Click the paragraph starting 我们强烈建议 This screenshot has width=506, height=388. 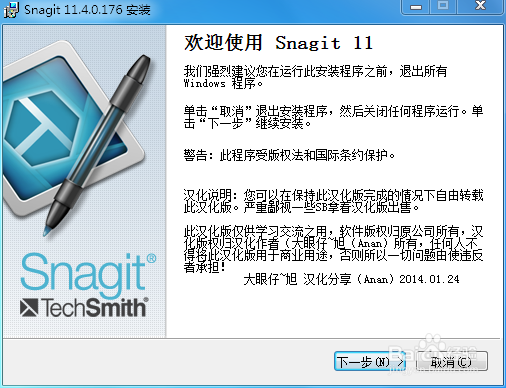coord(315,77)
